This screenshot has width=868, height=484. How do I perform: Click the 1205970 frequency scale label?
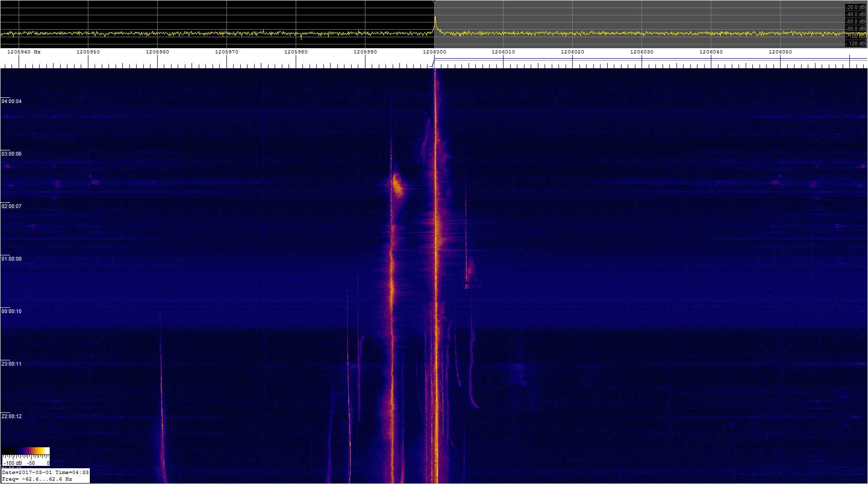coord(226,52)
